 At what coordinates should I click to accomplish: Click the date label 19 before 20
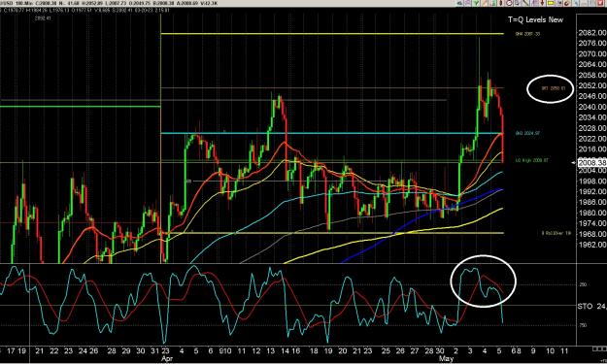click(x=328, y=350)
